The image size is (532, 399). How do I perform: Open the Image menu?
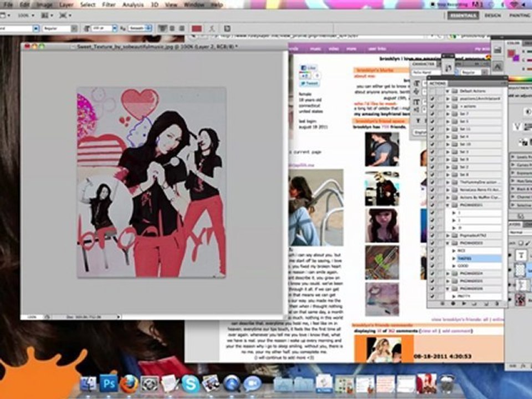[45, 5]
